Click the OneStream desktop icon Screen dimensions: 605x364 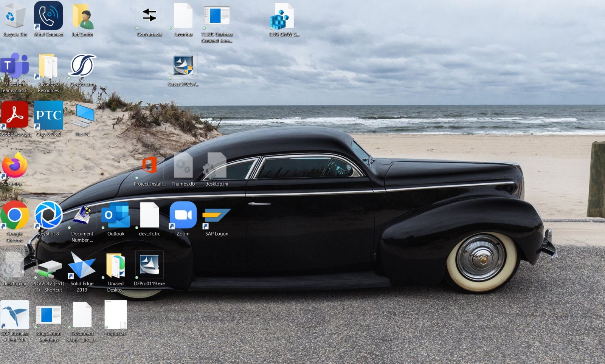pos(82,66)
